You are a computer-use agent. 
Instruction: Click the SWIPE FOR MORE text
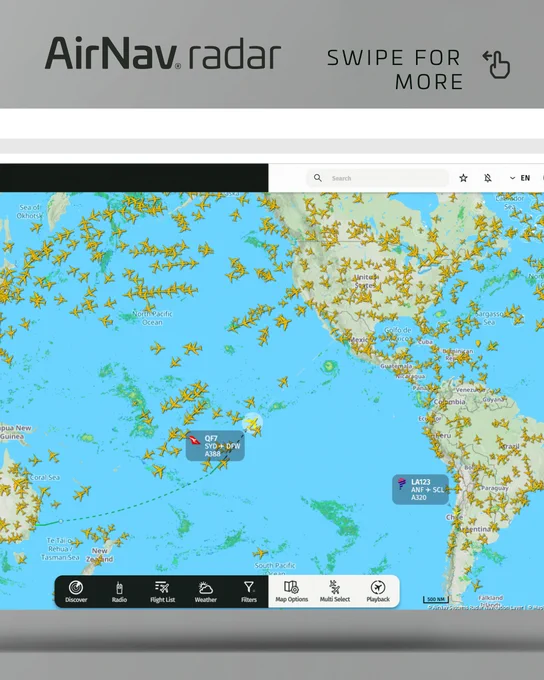click(394, 69)
